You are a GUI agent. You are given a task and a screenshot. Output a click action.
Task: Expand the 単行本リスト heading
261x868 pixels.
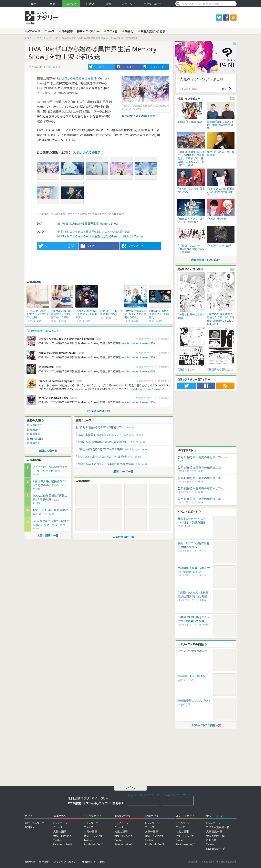tap(187, 450)
